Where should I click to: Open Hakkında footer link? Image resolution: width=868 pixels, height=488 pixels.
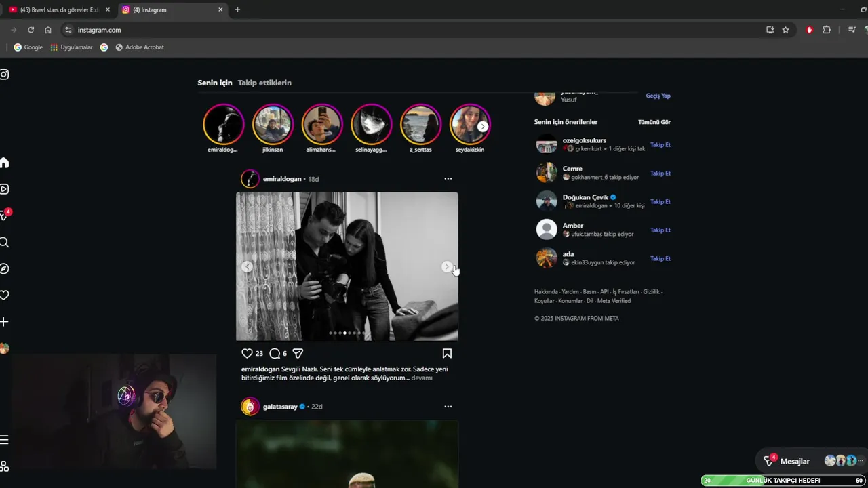546,292
